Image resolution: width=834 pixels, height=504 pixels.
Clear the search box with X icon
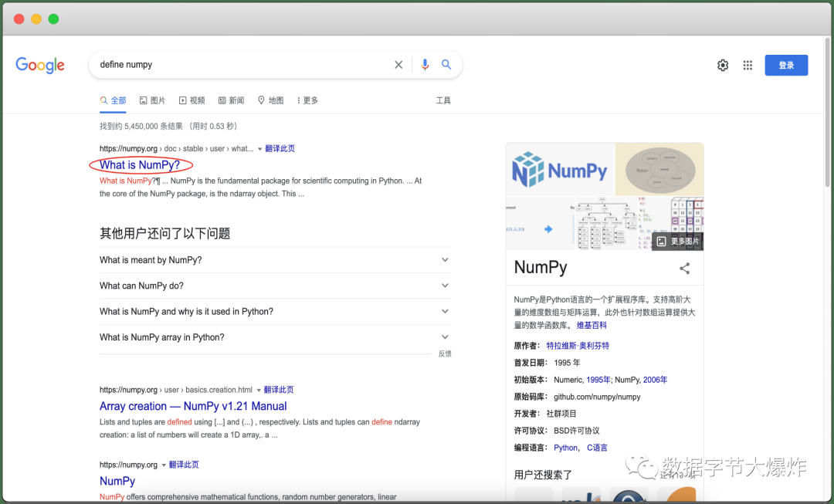coord(398,65)
